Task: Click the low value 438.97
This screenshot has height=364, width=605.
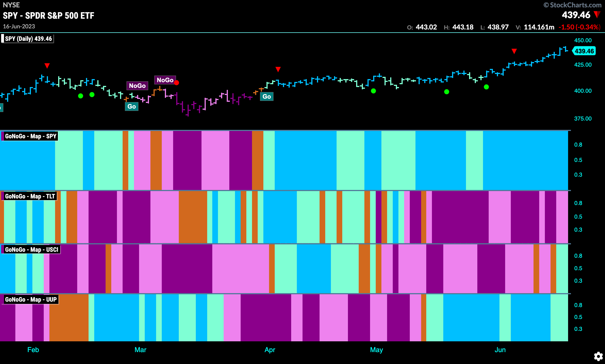Action: (498, 27)
